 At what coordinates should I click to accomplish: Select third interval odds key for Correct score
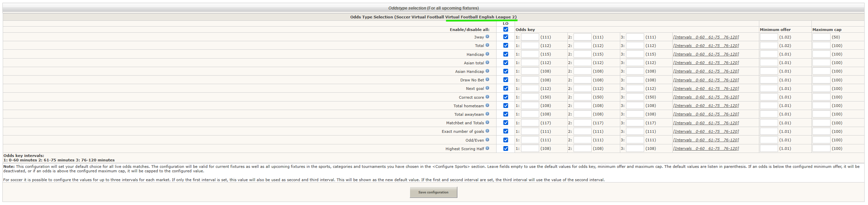[x=635, y=97]
